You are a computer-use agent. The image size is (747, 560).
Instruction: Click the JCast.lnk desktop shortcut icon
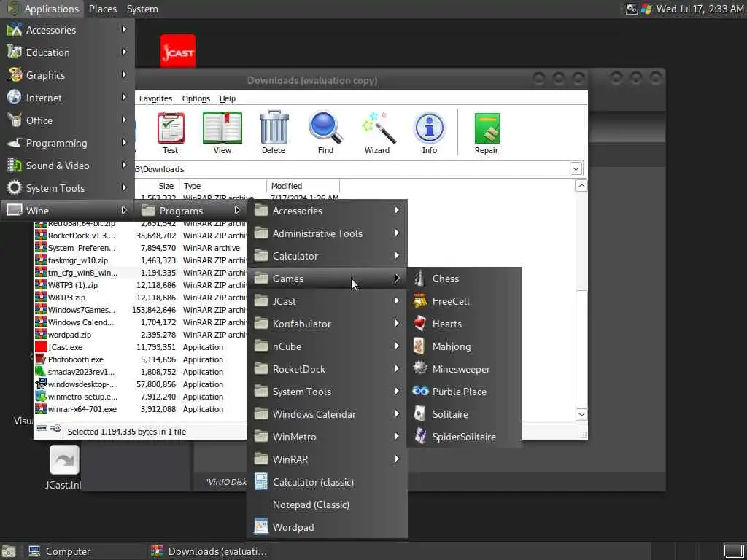(x=64, y=460)
